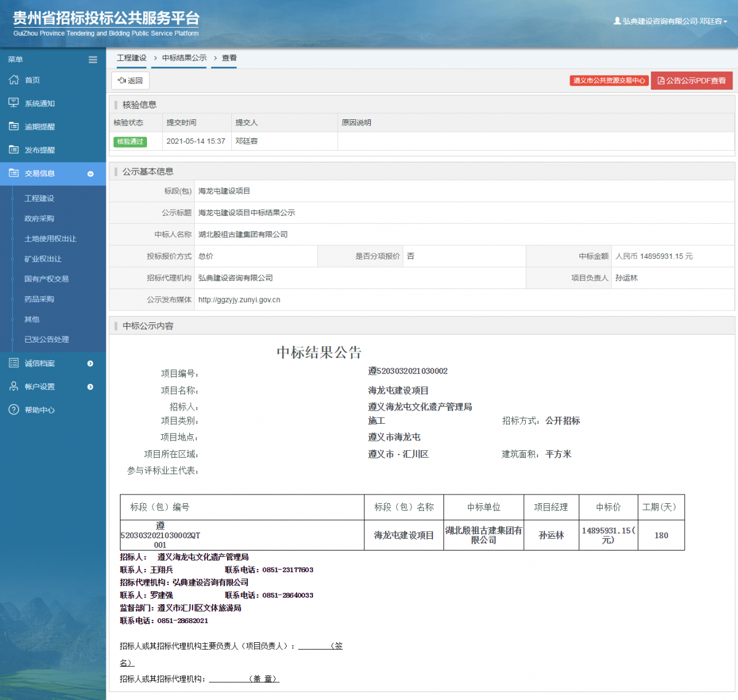This screenshot has width=738, height=700.
Task: Click the question mark icon beside 帮助中心
Action: [14, 410]
